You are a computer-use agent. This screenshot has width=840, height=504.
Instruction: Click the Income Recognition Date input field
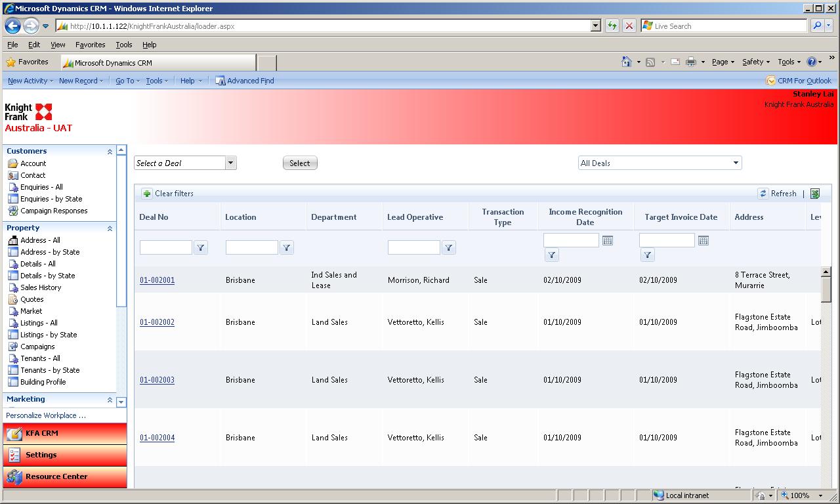(x=571, y=240)
